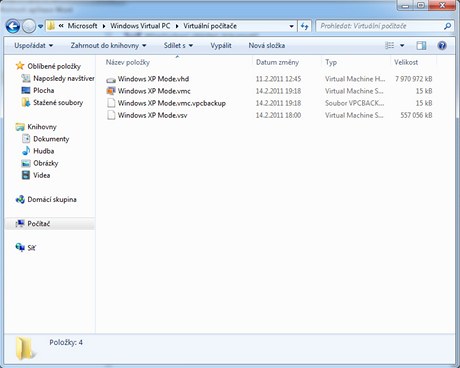Screen dimensions: 460x368
Task: Sort by Datum změny column header
Action: 277,62
